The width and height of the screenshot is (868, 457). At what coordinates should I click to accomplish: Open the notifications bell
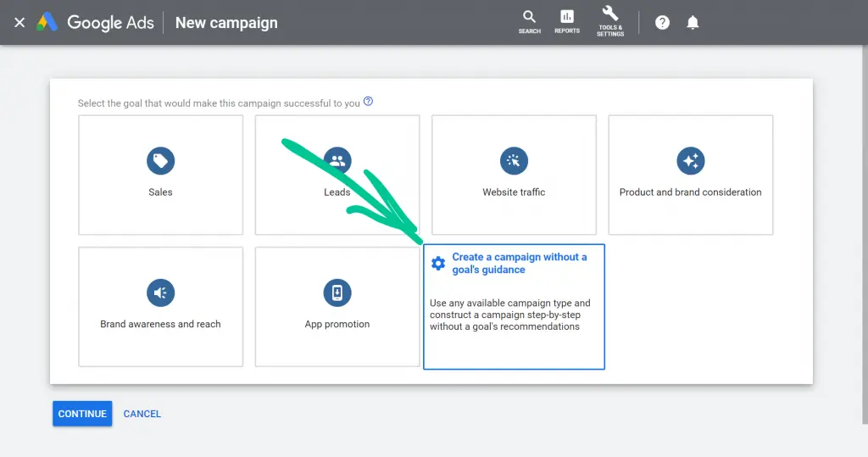point(693,23)
